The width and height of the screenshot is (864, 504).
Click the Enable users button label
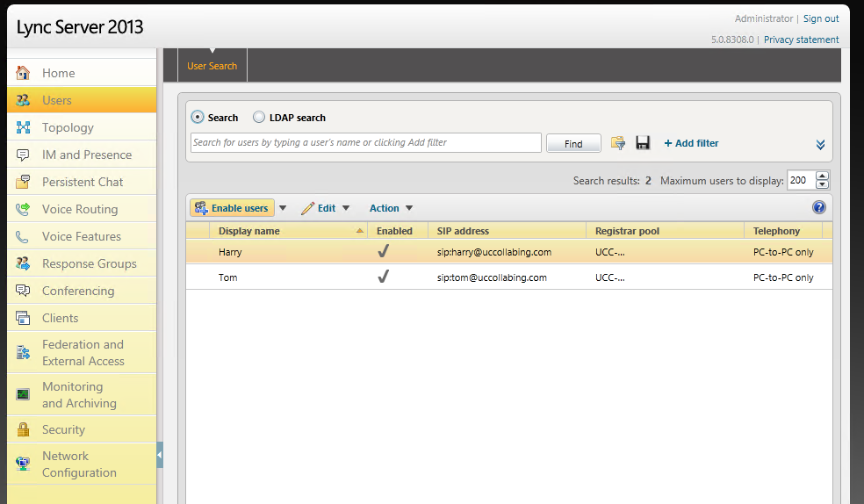[x=240, y=208]
